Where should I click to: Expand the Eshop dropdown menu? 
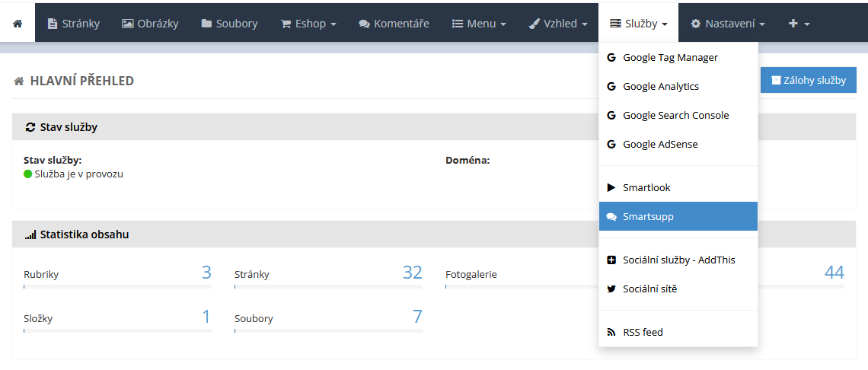click(308, 24)
